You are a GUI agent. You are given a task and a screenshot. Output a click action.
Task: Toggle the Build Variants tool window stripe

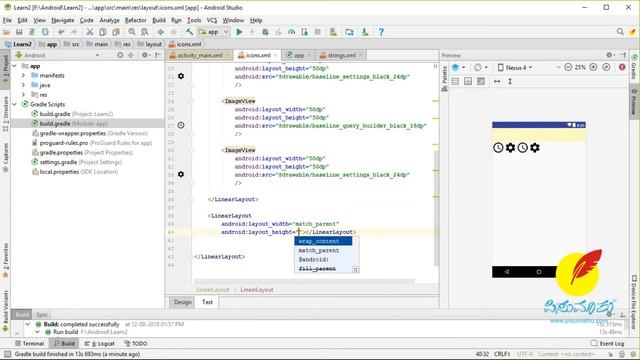click(5, 310)
